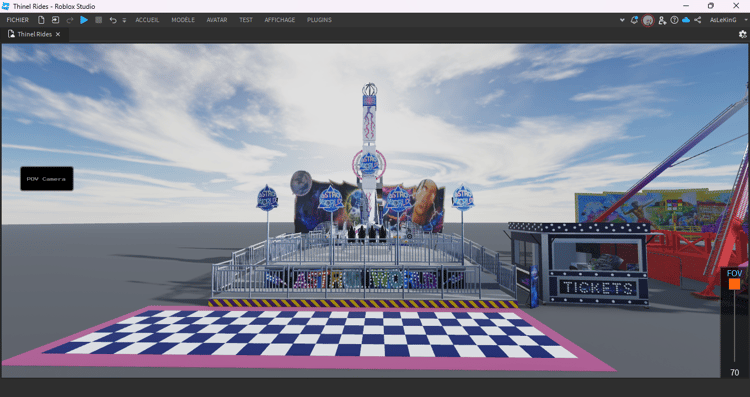Click the blue Play test button

pos(84,20)
